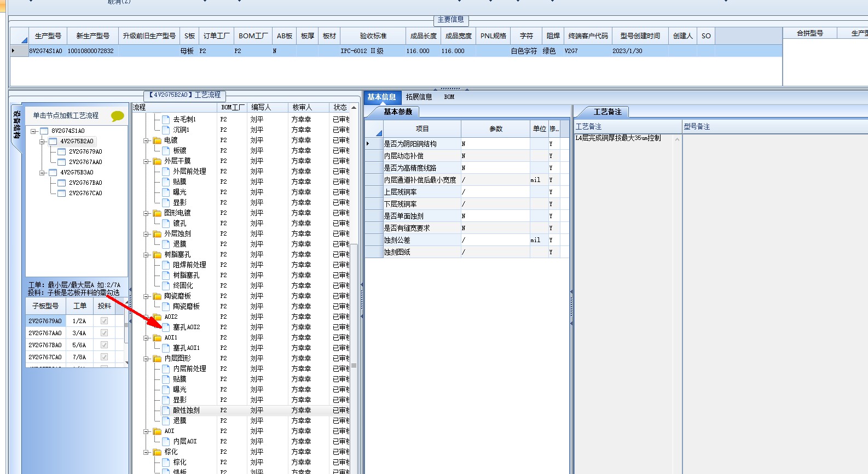Select the 酸性蚀刻 process step
The height and width of the screenshot is (474, 868).
click(187, 411)
